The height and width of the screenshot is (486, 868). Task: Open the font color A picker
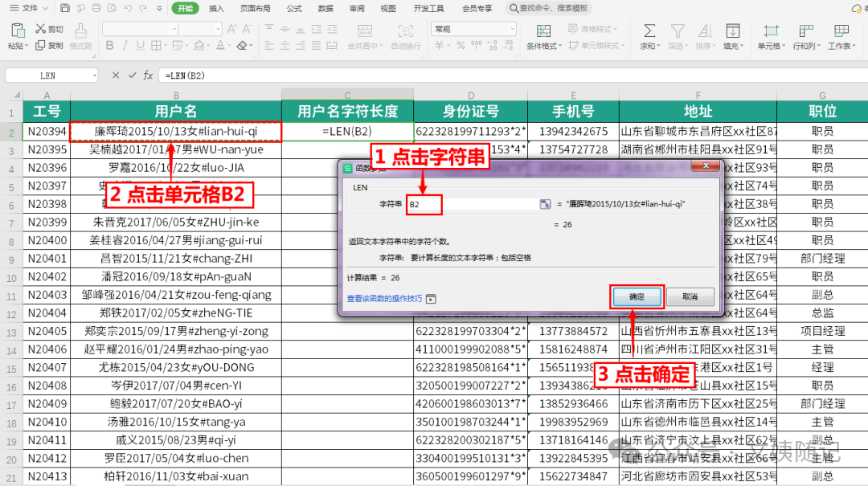click(x=220, y=46)
